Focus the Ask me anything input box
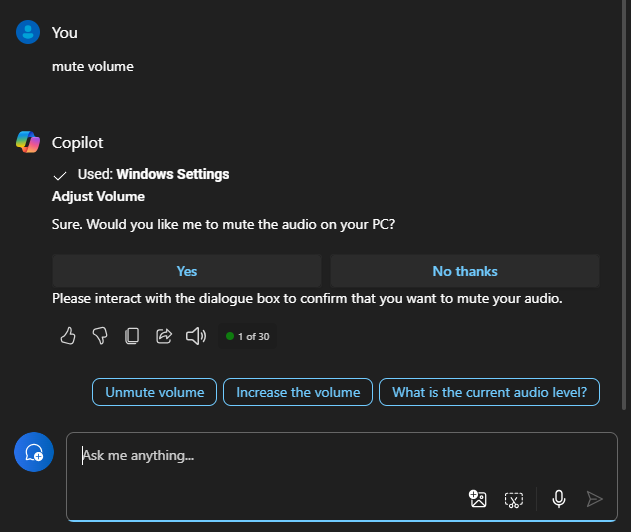Screen dimensions: 631x532 click(342, 476)
